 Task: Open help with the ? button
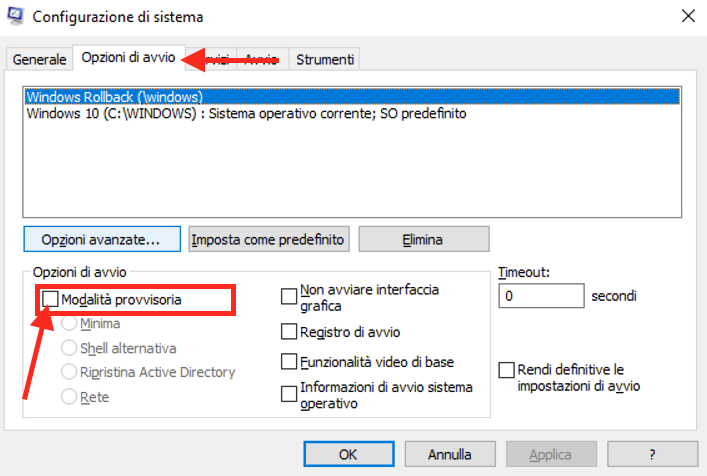652,454
